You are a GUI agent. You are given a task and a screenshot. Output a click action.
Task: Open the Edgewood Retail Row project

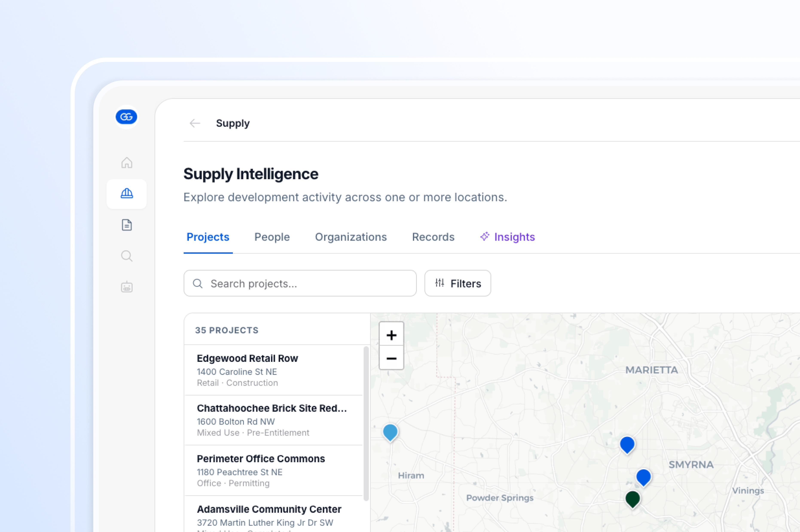click(x=273, y=370)
